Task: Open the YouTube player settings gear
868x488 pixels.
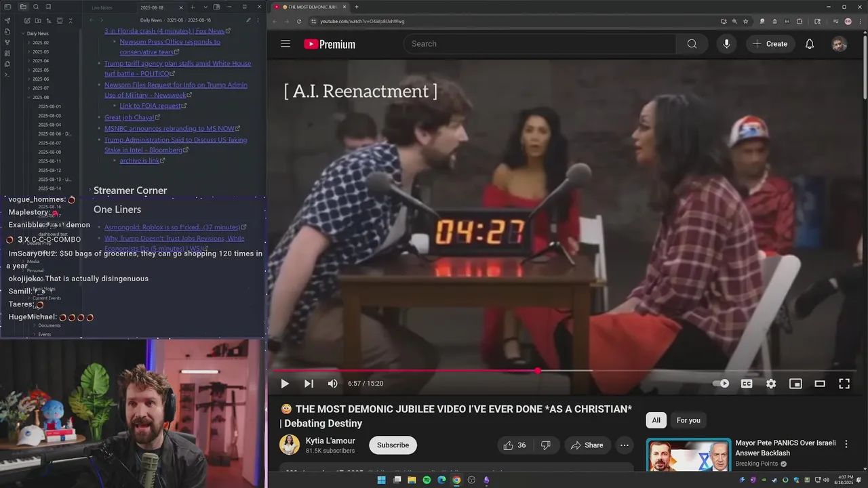Action: pyautogui.click(x=771, y=384)
